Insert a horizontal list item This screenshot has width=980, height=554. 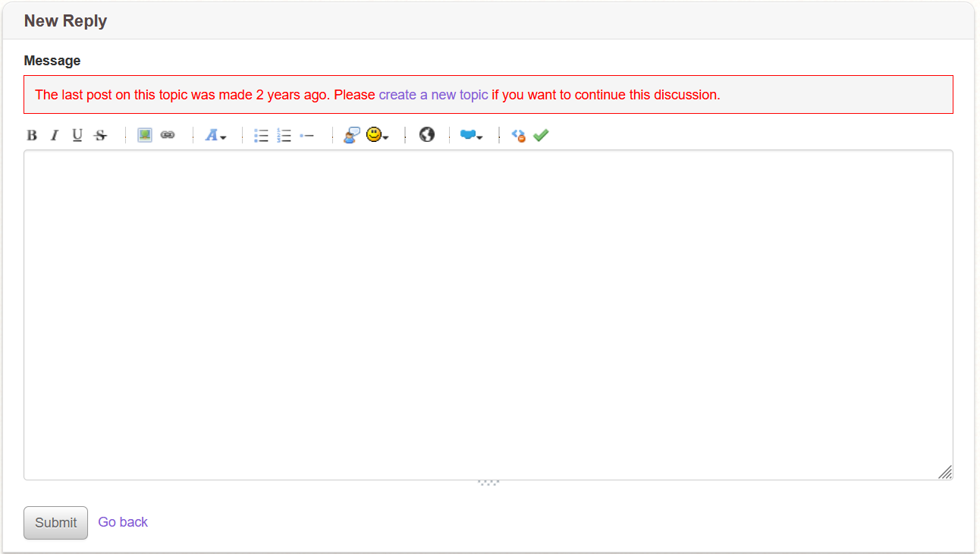[x=306, y=135]
